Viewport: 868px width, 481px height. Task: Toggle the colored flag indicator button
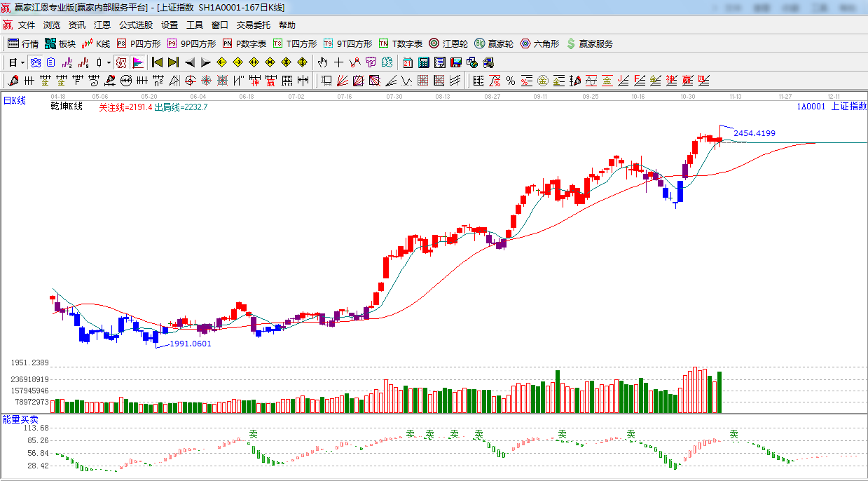tap(138, 62)
